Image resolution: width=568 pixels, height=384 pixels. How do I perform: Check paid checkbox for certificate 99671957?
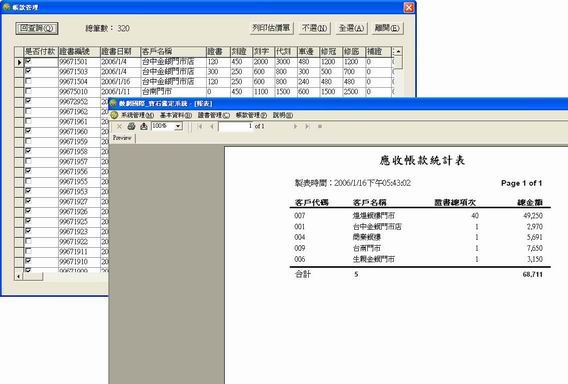29,161
